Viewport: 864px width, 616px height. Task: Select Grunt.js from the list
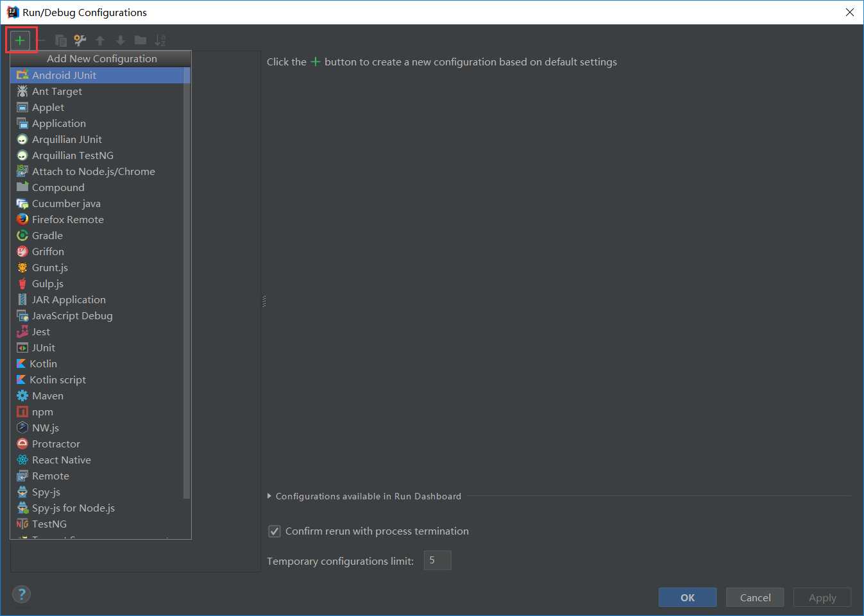coord(97,267)
